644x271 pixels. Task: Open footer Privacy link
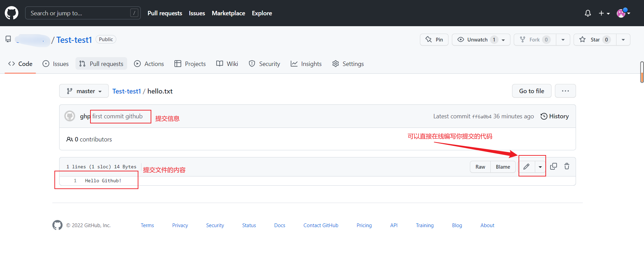point(180,225)
